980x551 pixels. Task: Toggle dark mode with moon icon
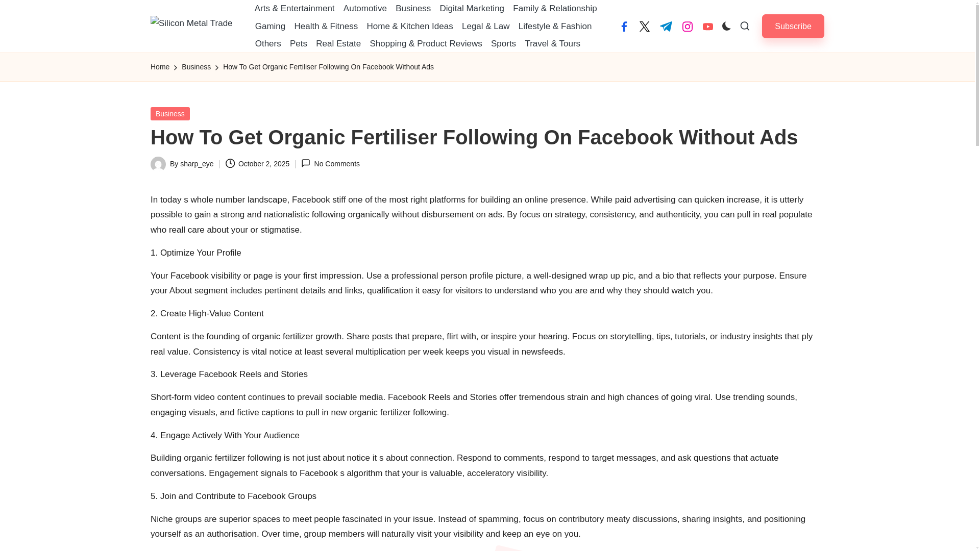click(x=726, y=26)
